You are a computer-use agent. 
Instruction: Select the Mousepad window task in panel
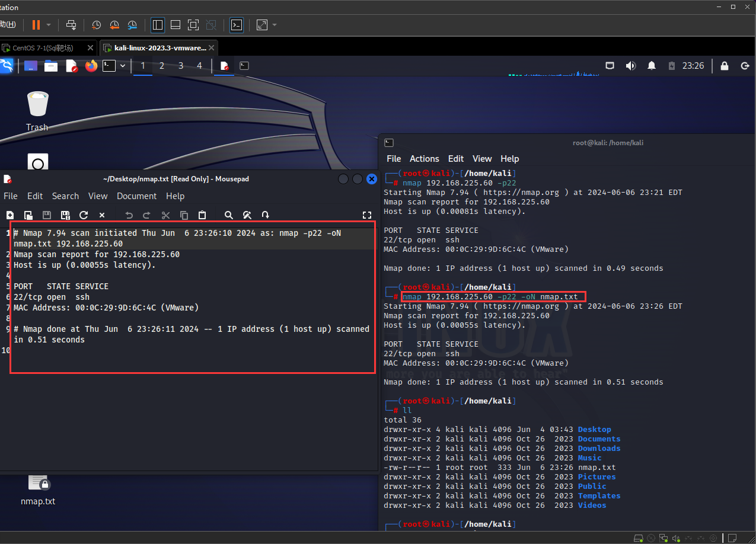224,66
